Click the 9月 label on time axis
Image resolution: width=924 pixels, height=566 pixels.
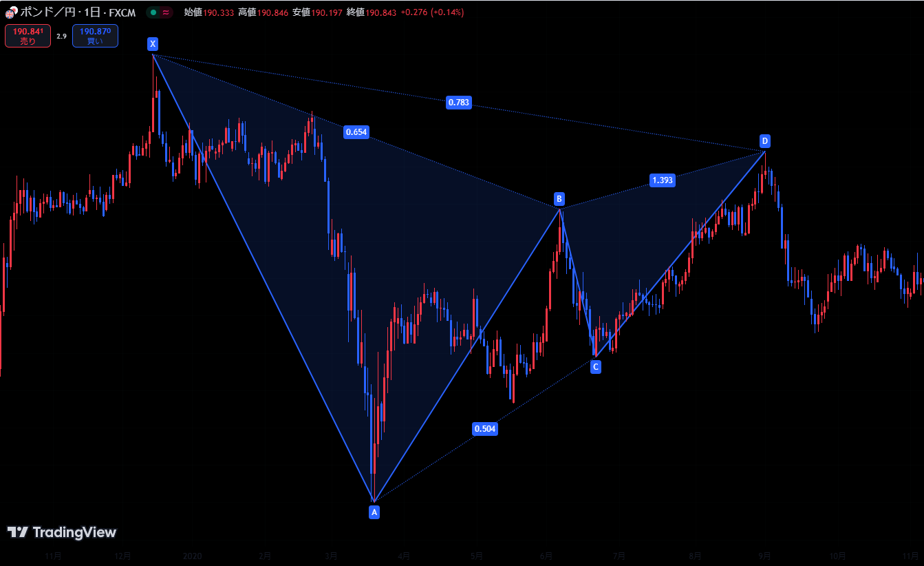[765, 556]
